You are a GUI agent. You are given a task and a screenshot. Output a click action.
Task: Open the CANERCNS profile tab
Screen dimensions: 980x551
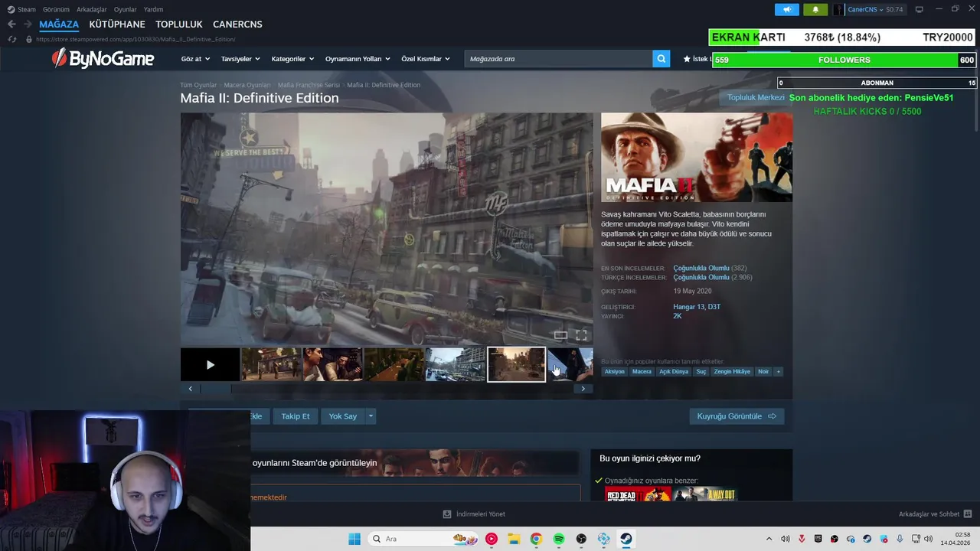pos(237,24)
